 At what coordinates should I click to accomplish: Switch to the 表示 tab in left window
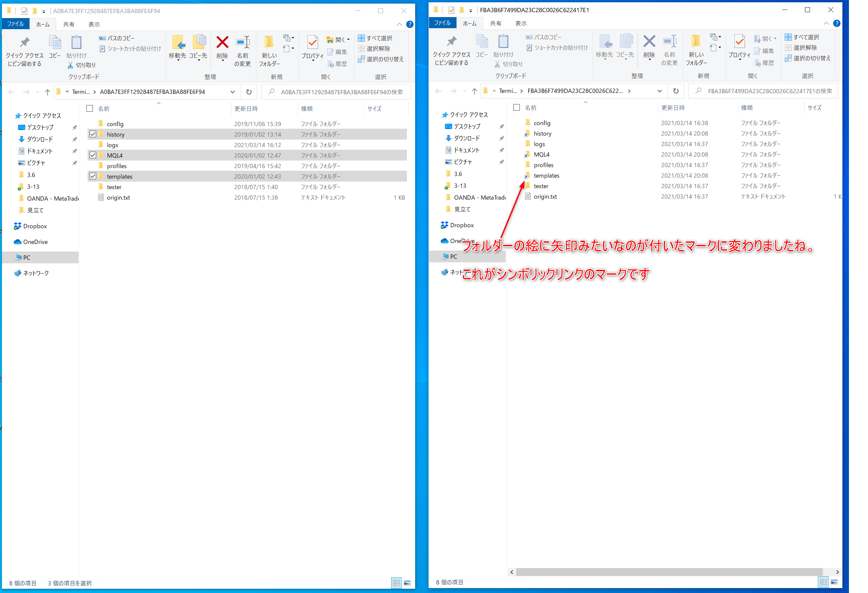tap(94, 24)
